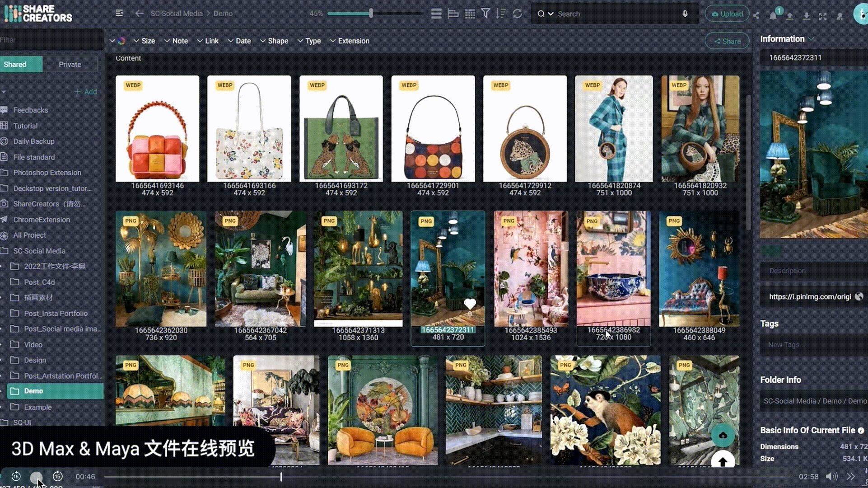Viewport: 868px width, 488px height.
Task: Click the pinimg source link
Action: (x=810, y=296)
